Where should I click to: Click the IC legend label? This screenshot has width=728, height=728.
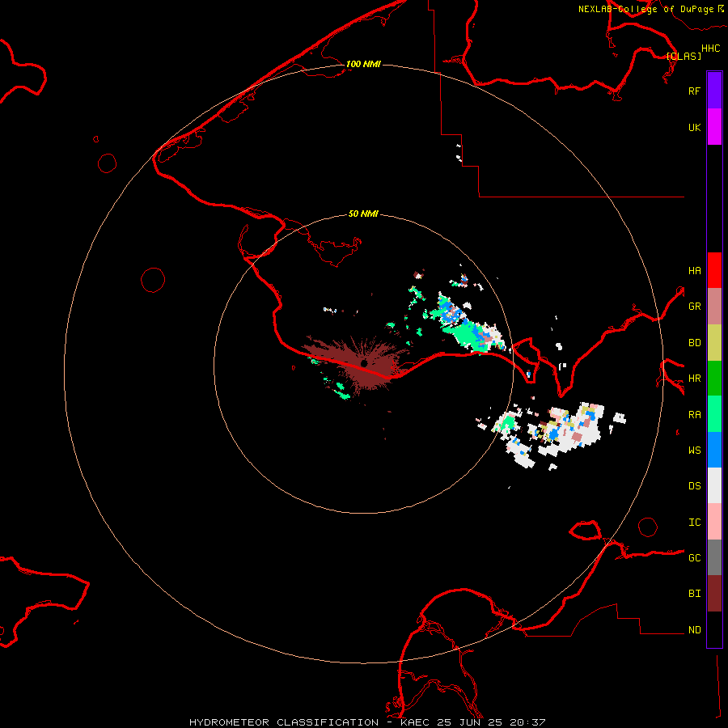coord(695,523)
